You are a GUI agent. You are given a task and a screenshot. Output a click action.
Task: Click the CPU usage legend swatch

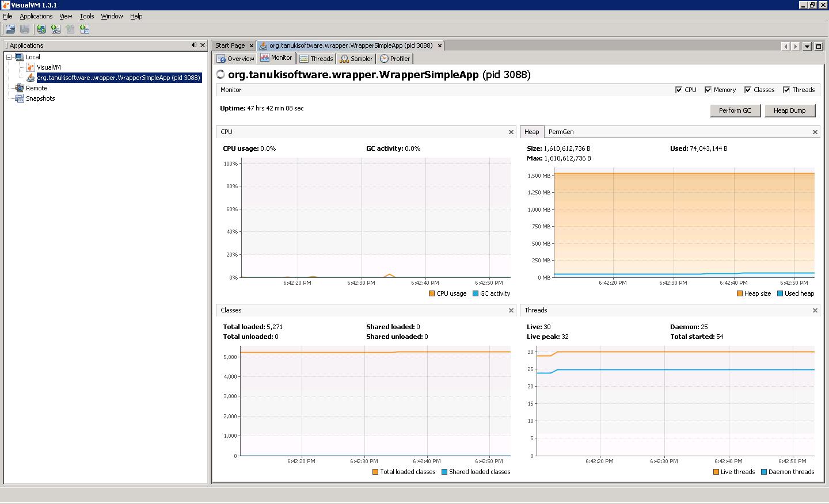pos(432,293)
